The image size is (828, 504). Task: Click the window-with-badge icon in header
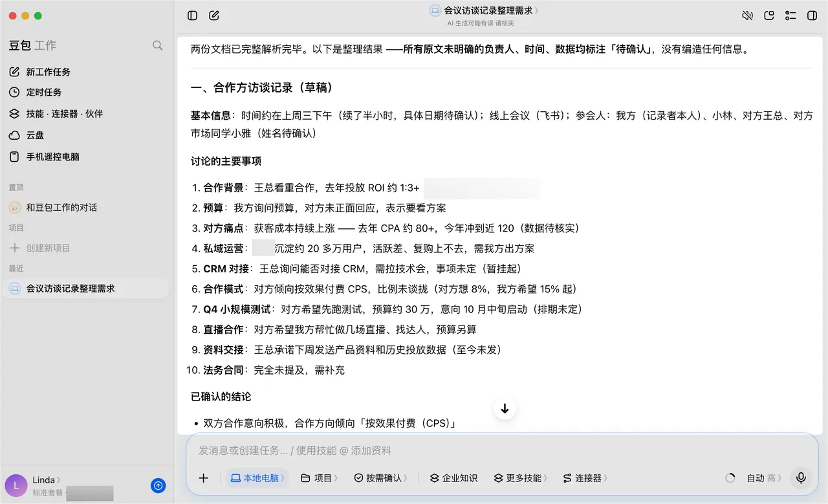tap(769, 16)
